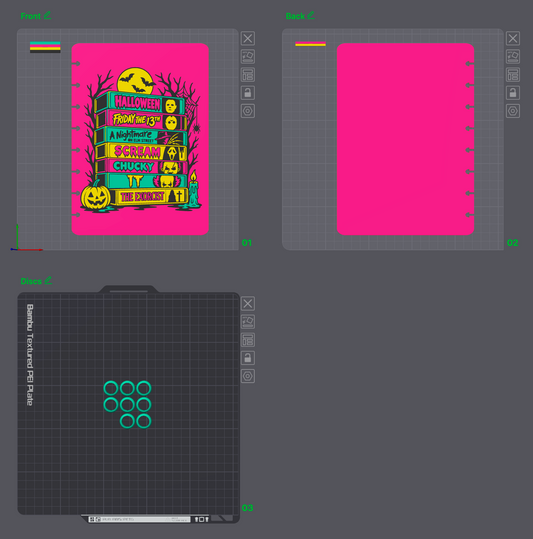533x539 pixels.
Task: Edit the Back plate name
Action: pyautogui.click(x=311, y=15)
